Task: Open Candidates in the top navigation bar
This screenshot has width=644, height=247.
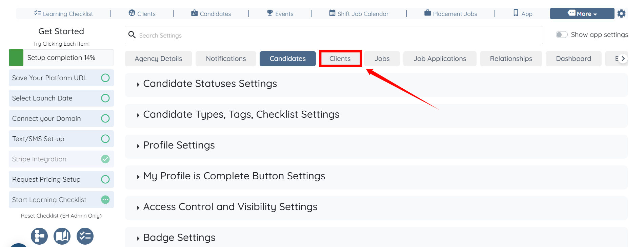Action: click(x=211, y=14)
